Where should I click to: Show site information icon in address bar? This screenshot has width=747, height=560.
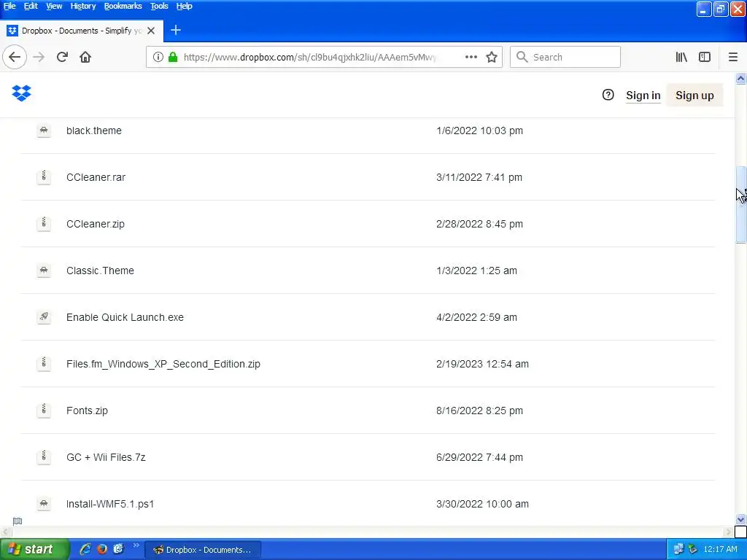(158, 57)
